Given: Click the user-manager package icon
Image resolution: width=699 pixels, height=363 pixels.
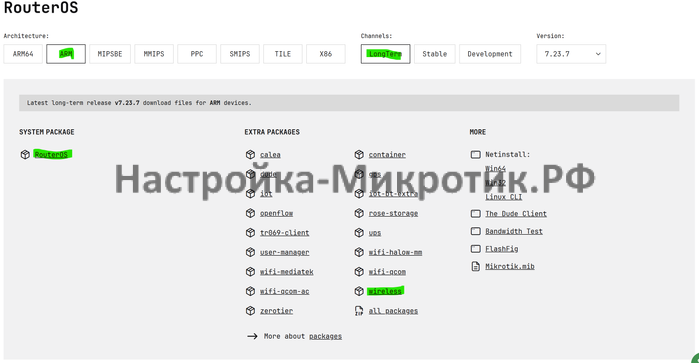Looking at the screenshot, I should click(x=250, y=252).
